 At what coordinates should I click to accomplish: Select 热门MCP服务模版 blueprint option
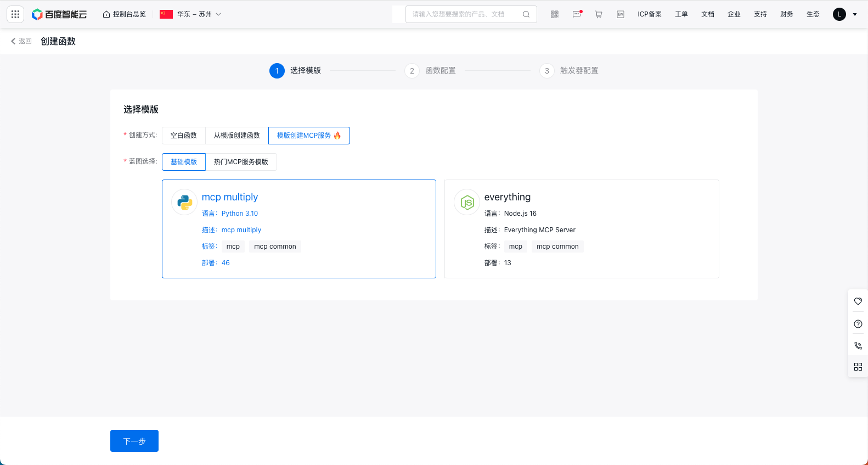(241, 162)
